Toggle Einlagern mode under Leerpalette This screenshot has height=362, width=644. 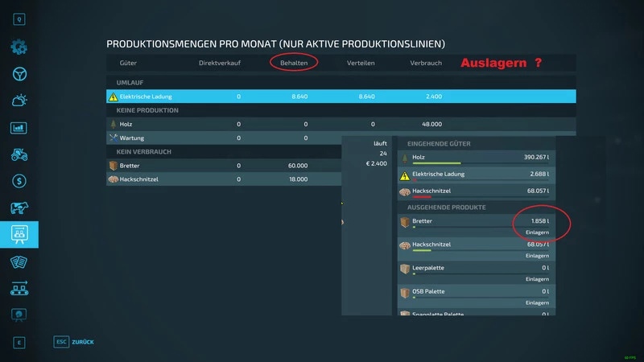(x=537, y=278)
